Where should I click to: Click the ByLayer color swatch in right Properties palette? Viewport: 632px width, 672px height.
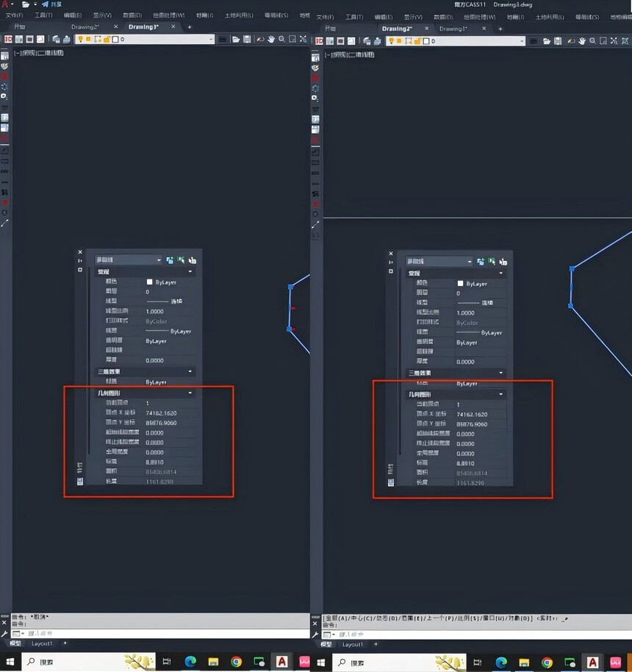point(460,283)
